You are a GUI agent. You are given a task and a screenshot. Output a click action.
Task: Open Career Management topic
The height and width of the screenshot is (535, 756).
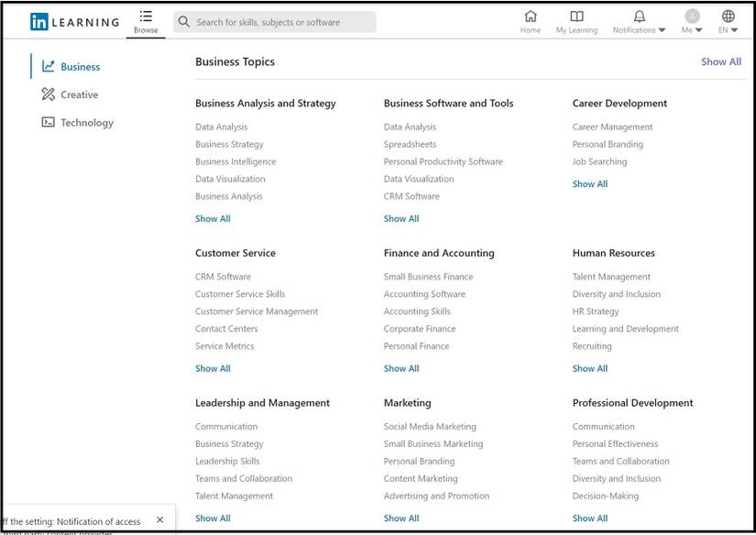click(612, 126)
